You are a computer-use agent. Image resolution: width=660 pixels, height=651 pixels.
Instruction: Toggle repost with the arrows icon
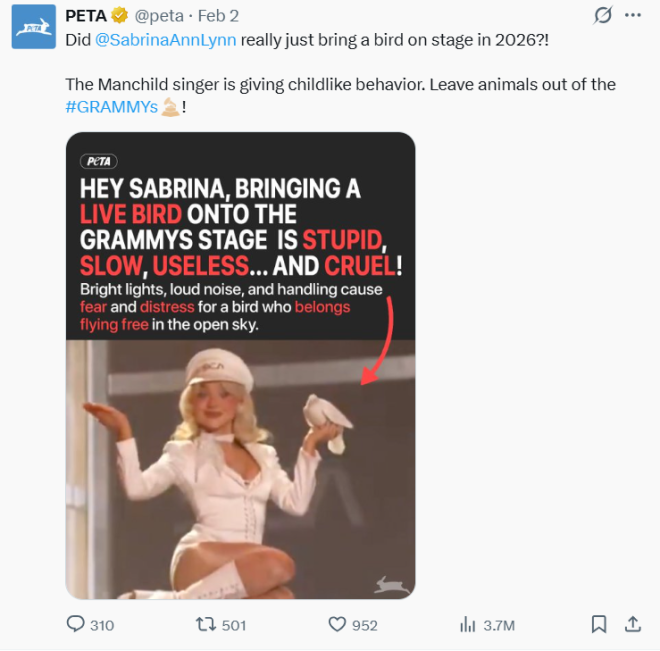point(205,624)
